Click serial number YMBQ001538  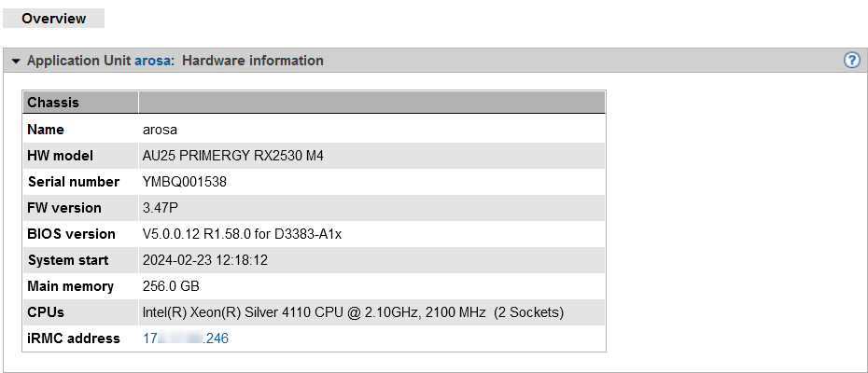[x=184, y=182]
